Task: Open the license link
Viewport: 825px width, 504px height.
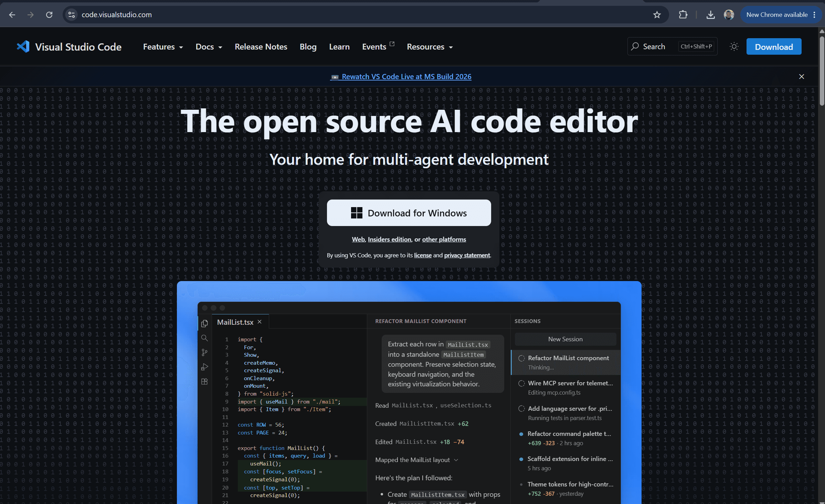Action: [423, 255]
